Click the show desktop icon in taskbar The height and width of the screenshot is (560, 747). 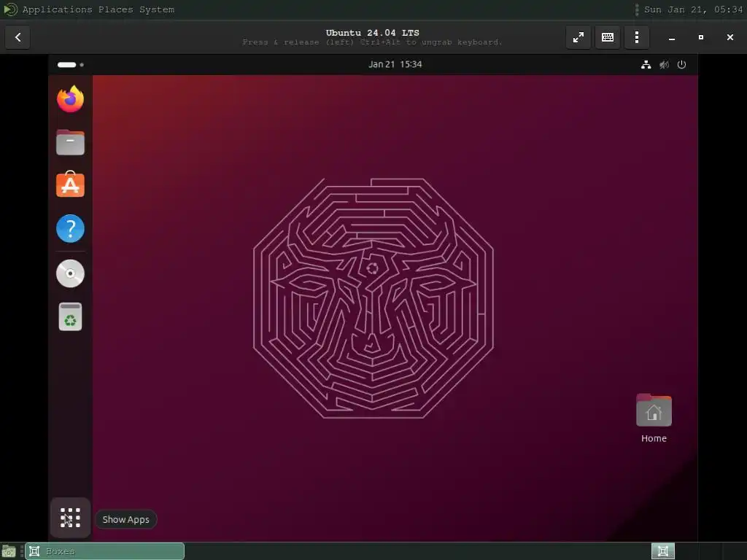pyautogui.click(x=9, y=552)
